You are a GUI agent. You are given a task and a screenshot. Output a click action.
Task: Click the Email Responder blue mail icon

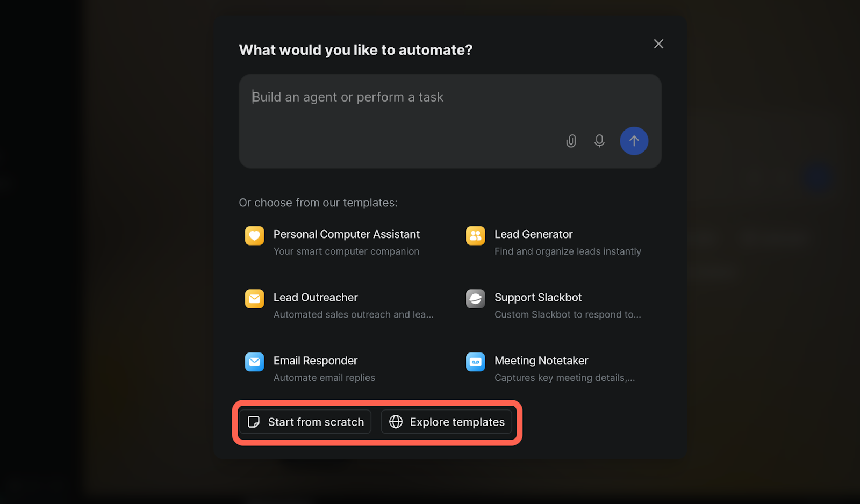(254, 362)
